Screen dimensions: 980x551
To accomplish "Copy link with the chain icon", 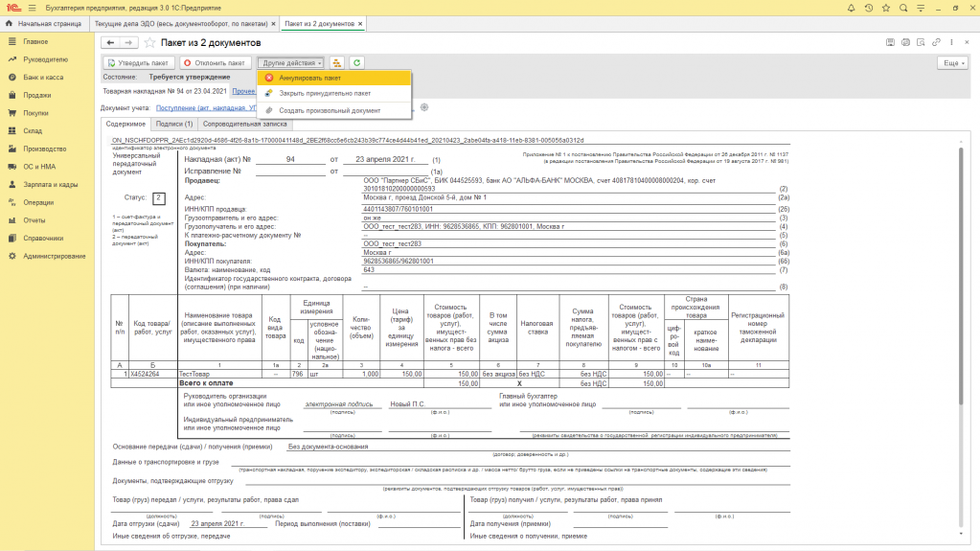I will point(934,43).
